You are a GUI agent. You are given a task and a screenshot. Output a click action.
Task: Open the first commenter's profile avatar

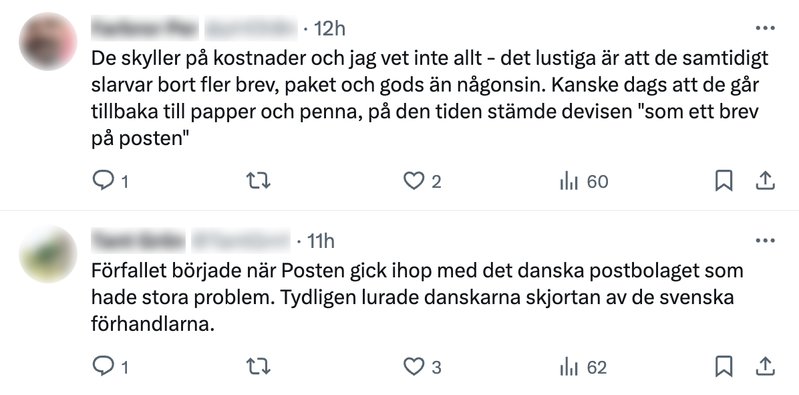[48, 41]
